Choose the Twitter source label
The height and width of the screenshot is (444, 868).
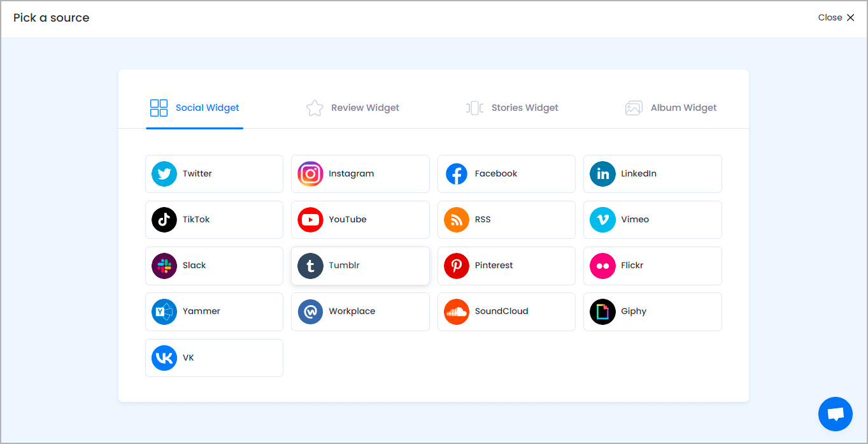pyautogui.click(x=197, y=174)
